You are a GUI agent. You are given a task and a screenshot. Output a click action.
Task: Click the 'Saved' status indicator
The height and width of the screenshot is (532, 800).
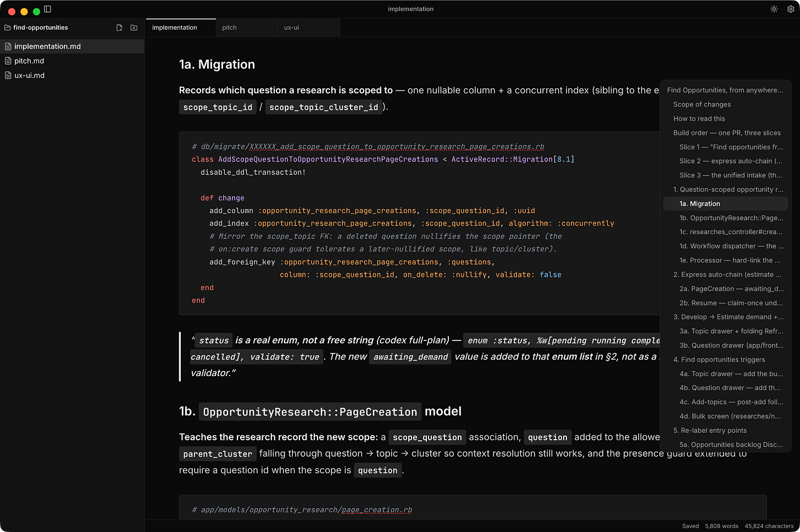coord(691,526)
